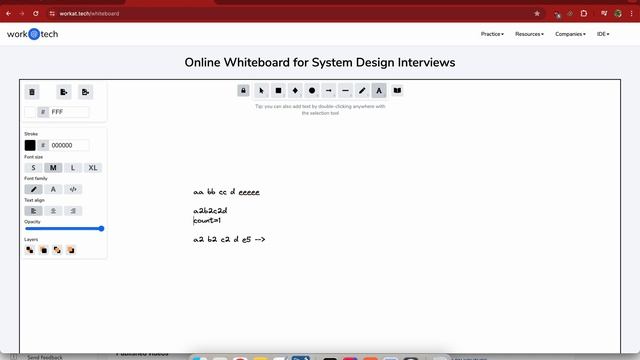Click the workat.tech logo
This screenshot has height=360, width=640.
[x=33, y=34]
